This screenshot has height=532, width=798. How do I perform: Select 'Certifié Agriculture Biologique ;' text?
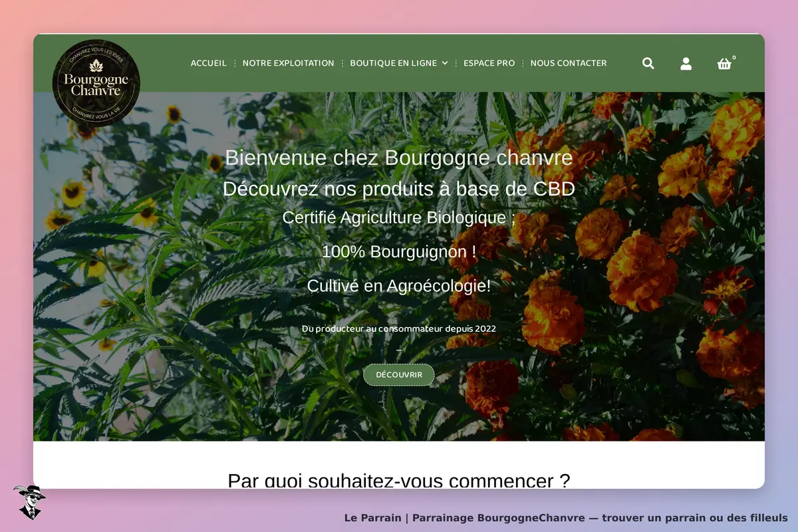[399, 217]
